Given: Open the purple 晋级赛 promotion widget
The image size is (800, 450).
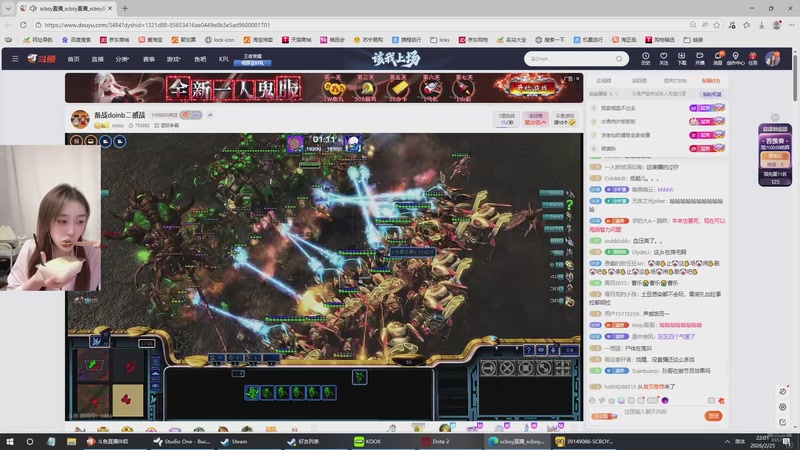Looking at the screenshot, I should [775, 154].
